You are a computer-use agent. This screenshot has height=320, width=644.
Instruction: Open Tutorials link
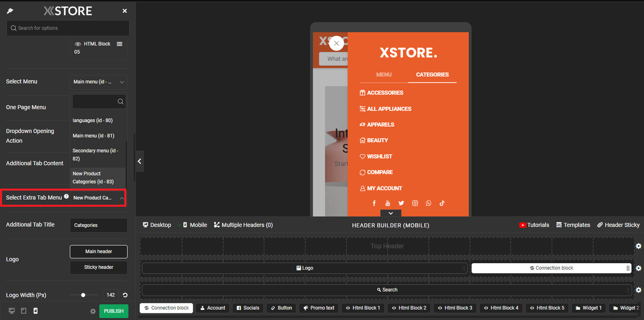click(x=534, y=225)
